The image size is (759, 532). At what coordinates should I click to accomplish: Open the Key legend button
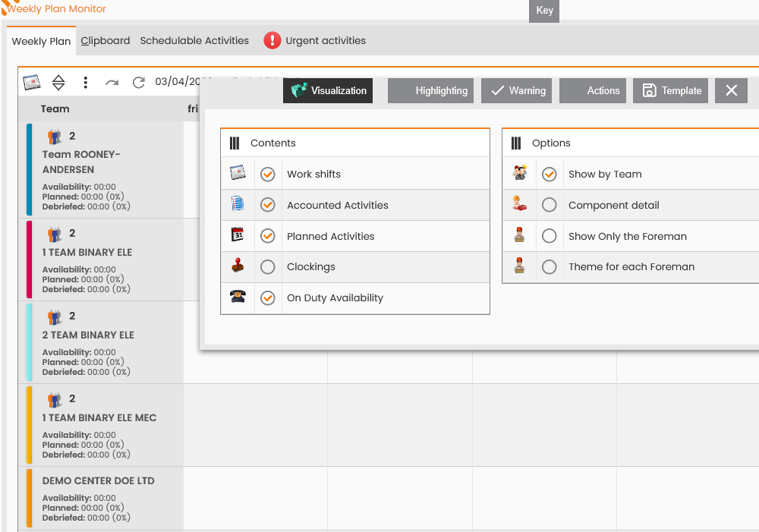point(544,11)
